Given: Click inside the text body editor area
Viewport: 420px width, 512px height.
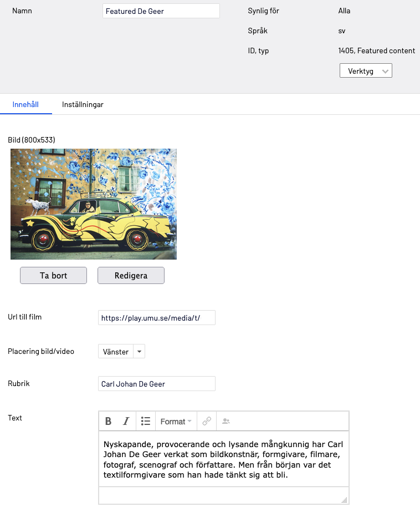Looking at the screenshot, I should 224,459.
